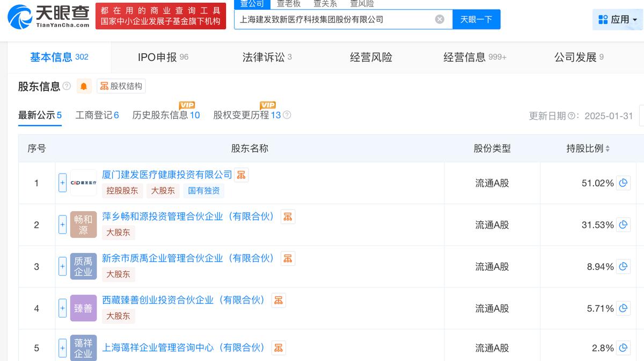Click the 控股股东 tag in row 1
Viewport: 644px width, 361px height.
coord(122,191)
